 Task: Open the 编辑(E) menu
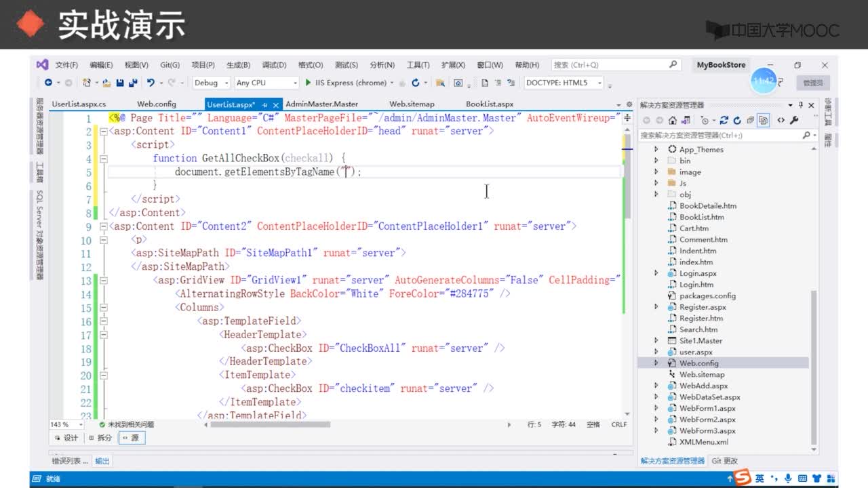pyautogui.click(x=101, y=65)
